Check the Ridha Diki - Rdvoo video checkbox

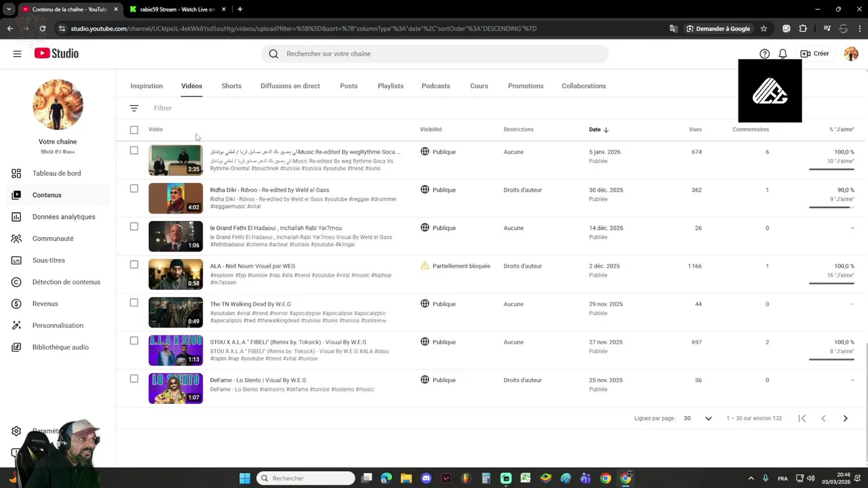[134, 188]
